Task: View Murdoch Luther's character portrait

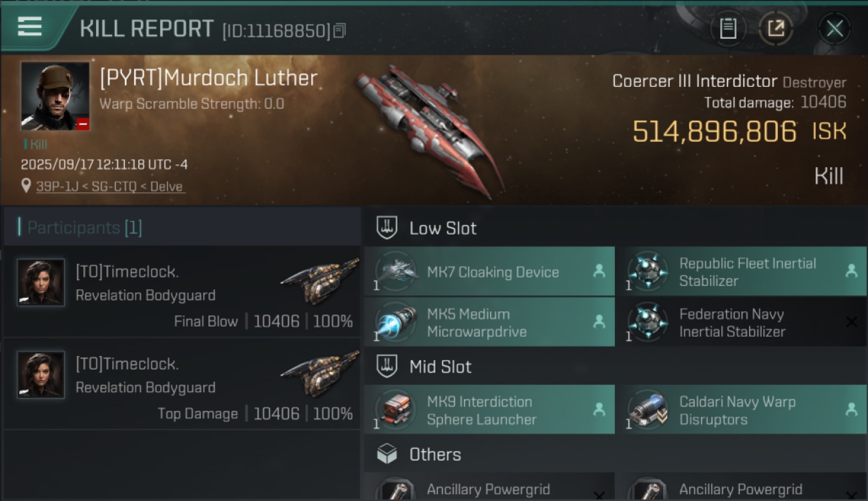Action: 55,96
